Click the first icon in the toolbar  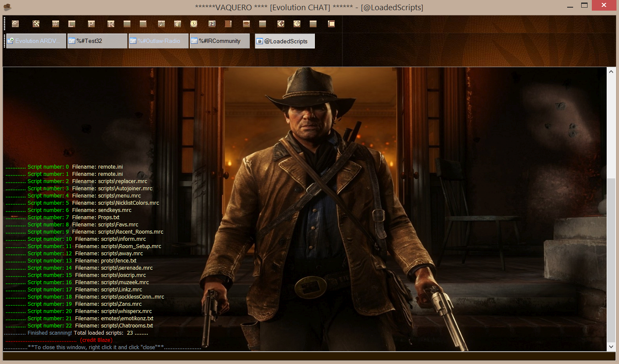(15, 24)
